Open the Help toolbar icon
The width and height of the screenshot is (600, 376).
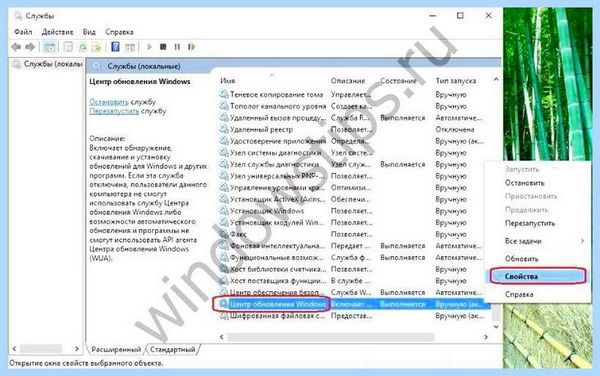pos(115,47)
